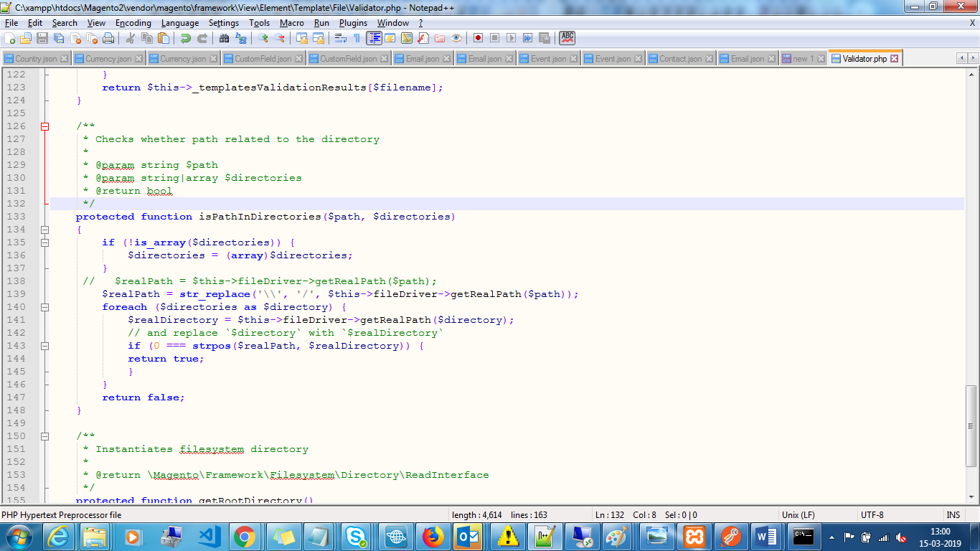Toggle Show All Characters pilcrow button
Viewport: 980px width, 551px height.
pos(357,38)
